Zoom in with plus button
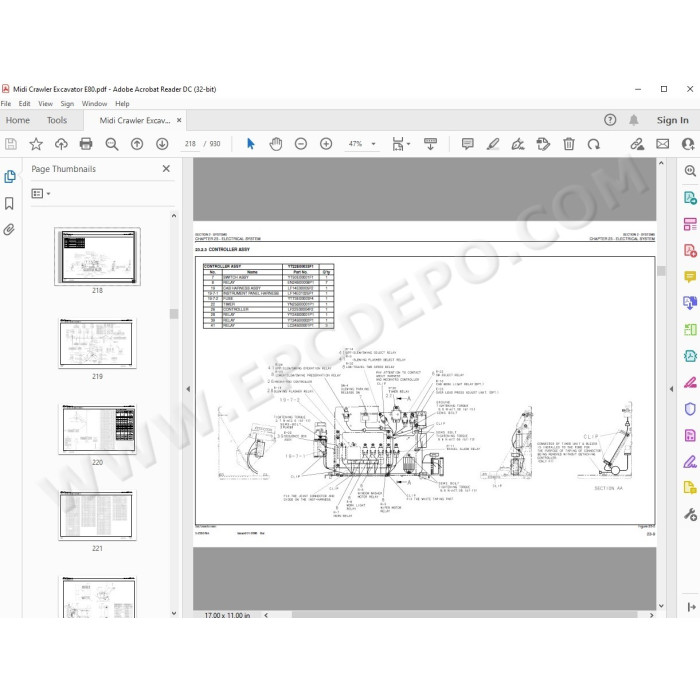This screenshot has height=700, width=700. (326, 144)
